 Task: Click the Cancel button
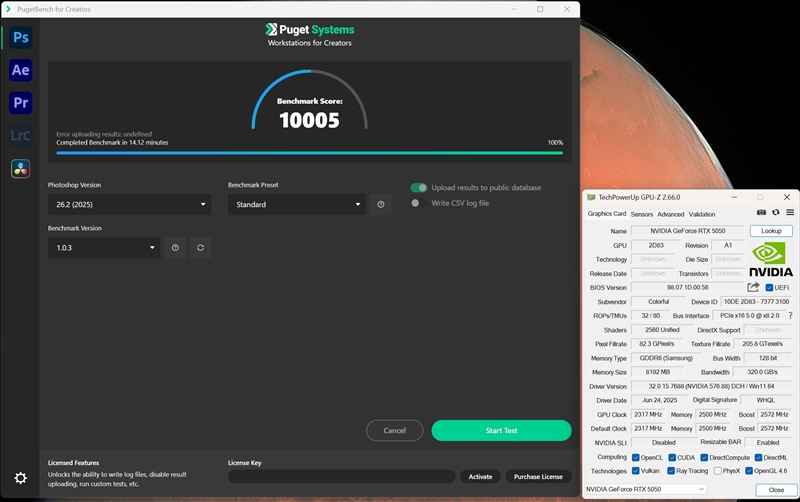pyautogui.click(x=394, y=431)
